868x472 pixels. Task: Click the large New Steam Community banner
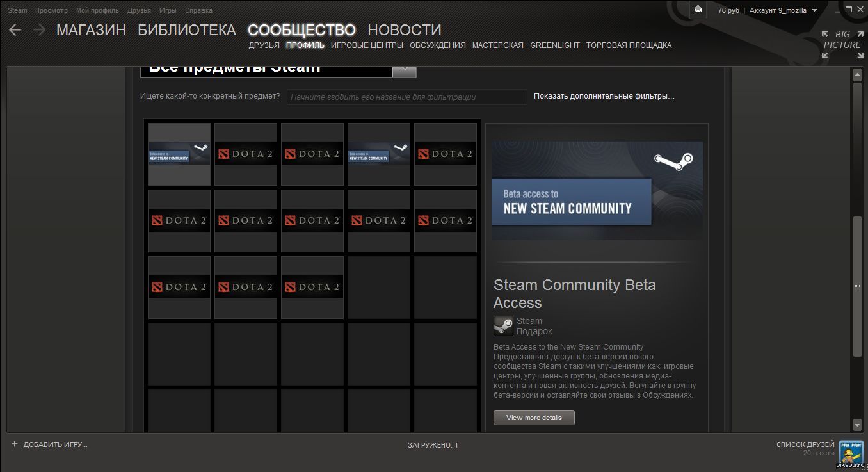[x=597, y=191]
